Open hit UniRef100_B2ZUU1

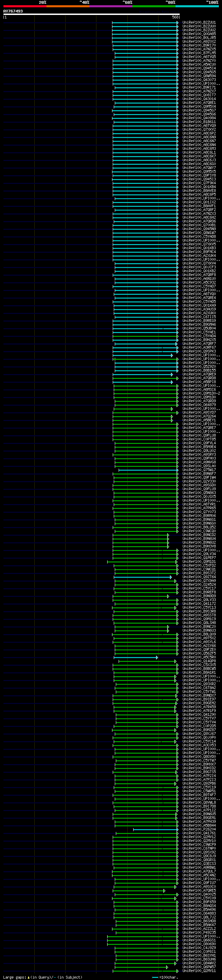[199, 23]
